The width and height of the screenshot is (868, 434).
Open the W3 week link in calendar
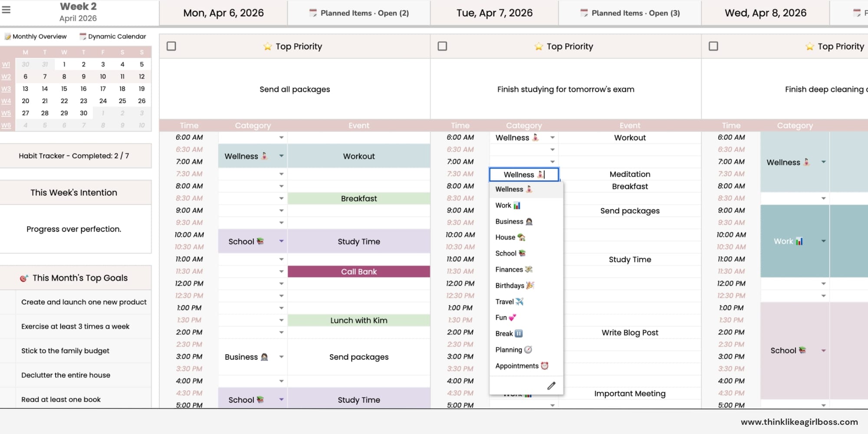pyautogui.click(x=6, y=89)
